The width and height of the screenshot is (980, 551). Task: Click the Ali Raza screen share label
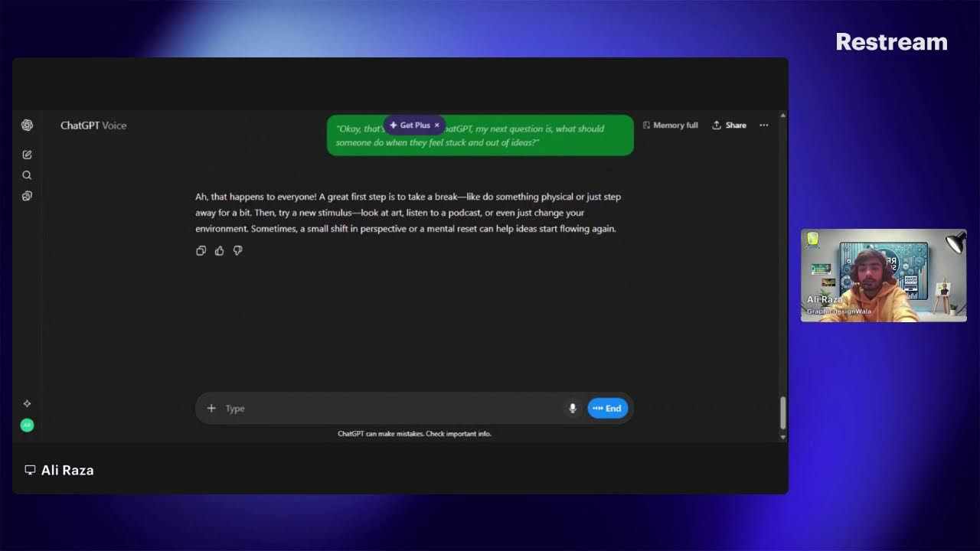pyautogui.click(x=60, y=471)
